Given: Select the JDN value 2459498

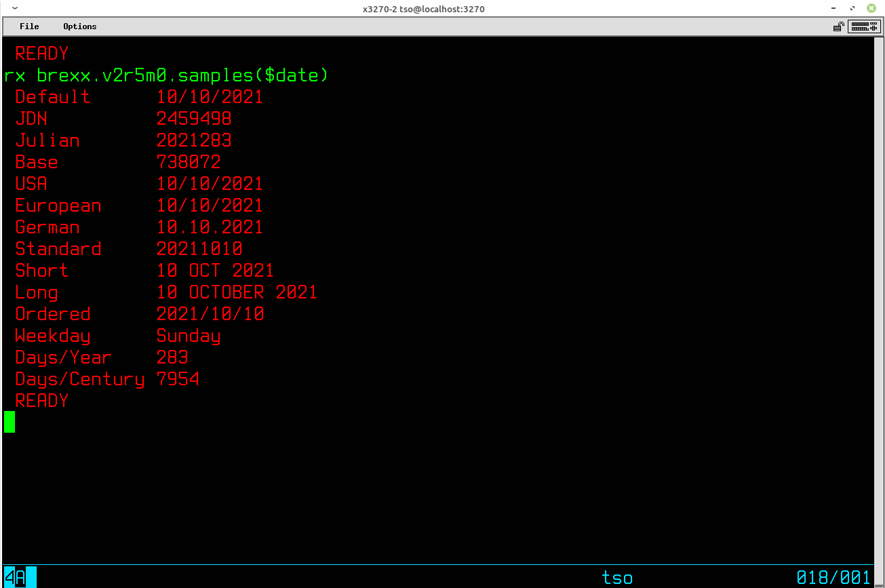Looking at the screenshot, I should pyautogui.click(x=194, y=118).
